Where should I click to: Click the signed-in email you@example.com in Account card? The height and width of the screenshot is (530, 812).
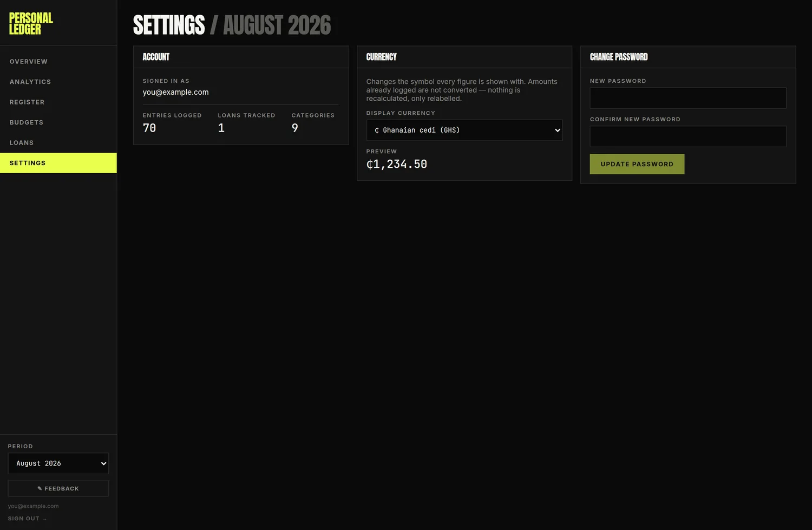click(176, 92)
